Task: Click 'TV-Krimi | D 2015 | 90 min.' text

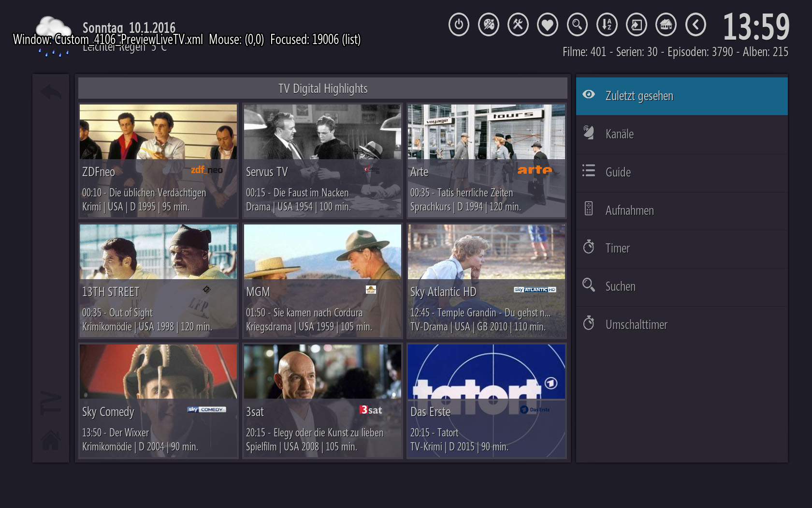Action: point(459,447)
